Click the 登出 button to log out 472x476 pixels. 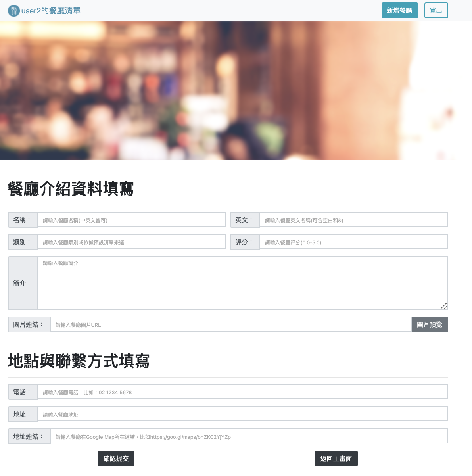[436, 10]
